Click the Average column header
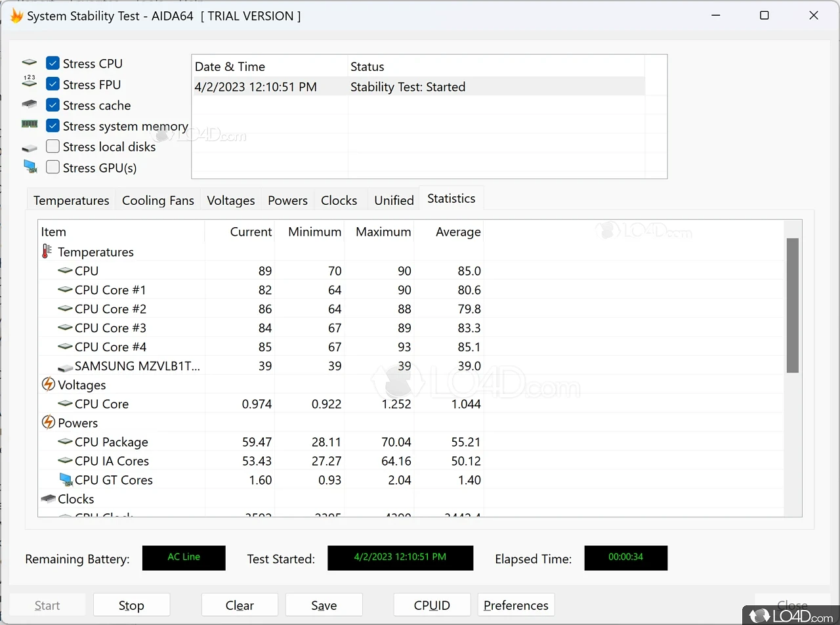The width and height of the screenshot is (840, 625). (x=449, y=232)
